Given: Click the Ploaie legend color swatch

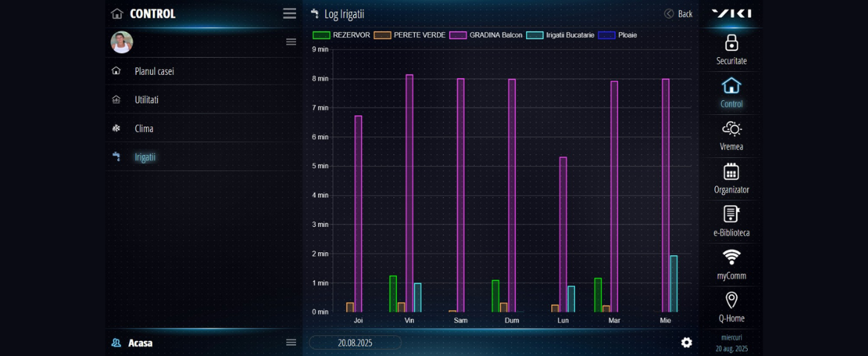Looking at the screenshot, I should pyautogui.click(x=606, y=35).
